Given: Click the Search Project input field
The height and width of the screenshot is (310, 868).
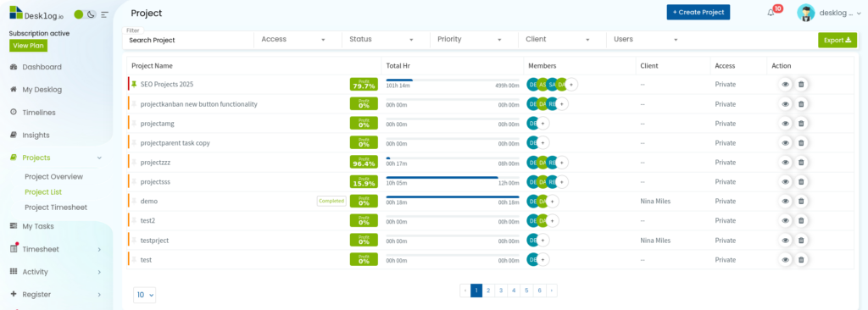Looking at the screenshot, I should coord(188,40).
